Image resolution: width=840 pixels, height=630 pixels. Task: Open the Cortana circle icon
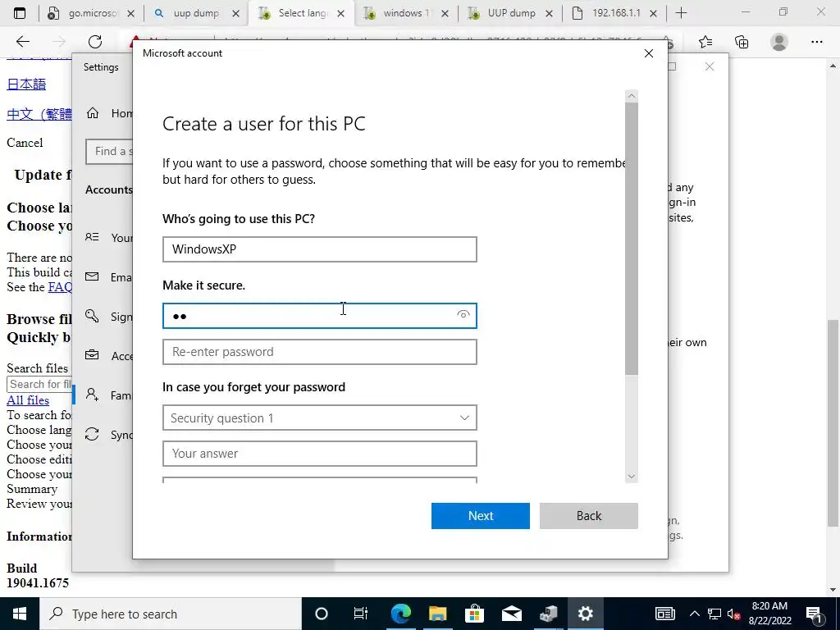coord(322,614)
